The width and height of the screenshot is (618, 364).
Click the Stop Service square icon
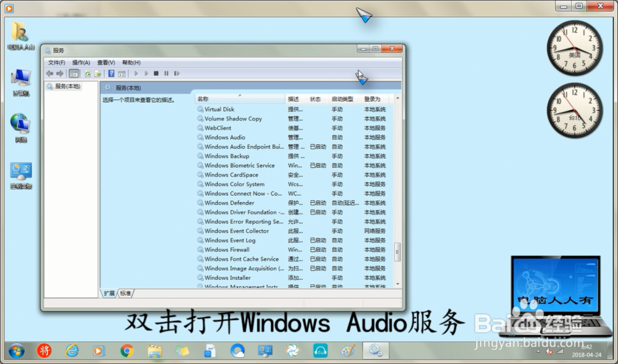[x=156, y=74]
